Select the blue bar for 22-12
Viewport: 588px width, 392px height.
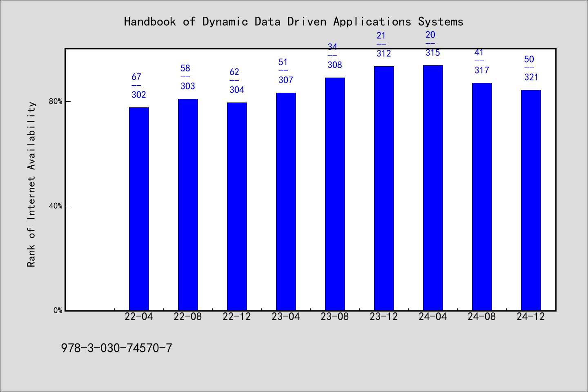pyautogui.click(x=237, y=207)
